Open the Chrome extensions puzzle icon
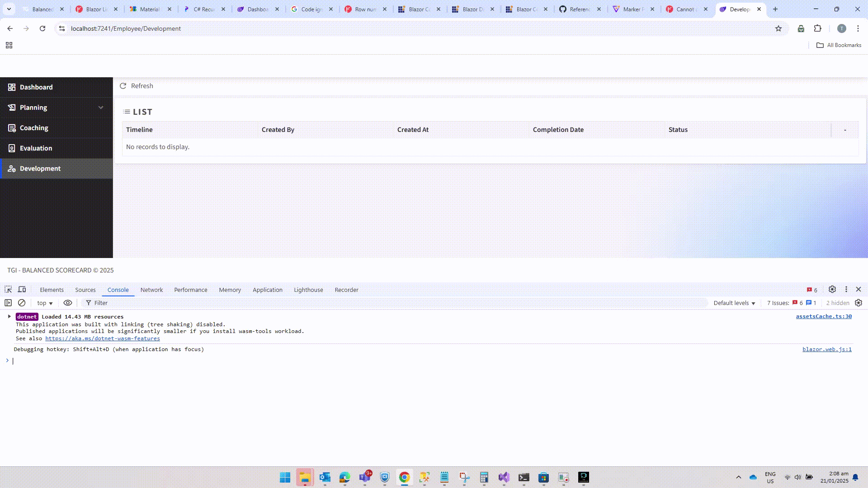The height and width of the screenshot is (488, 868). click(x=818, y=28)
